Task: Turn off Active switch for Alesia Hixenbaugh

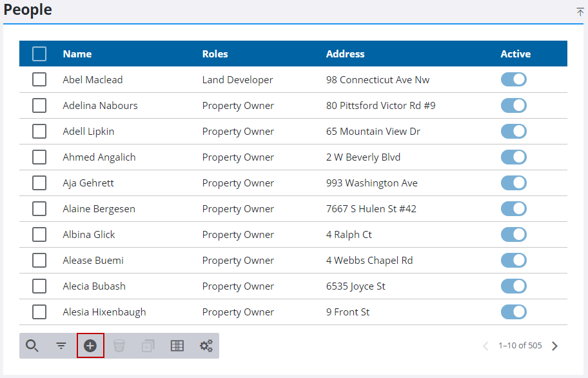Action: 514,312
